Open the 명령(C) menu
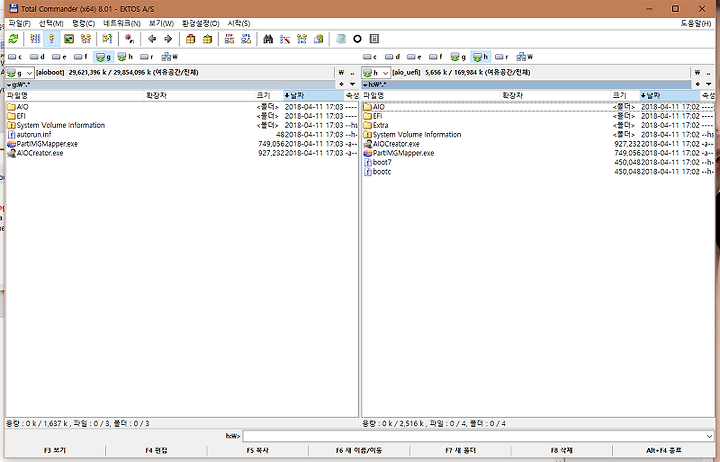 [x=83, y=23]
